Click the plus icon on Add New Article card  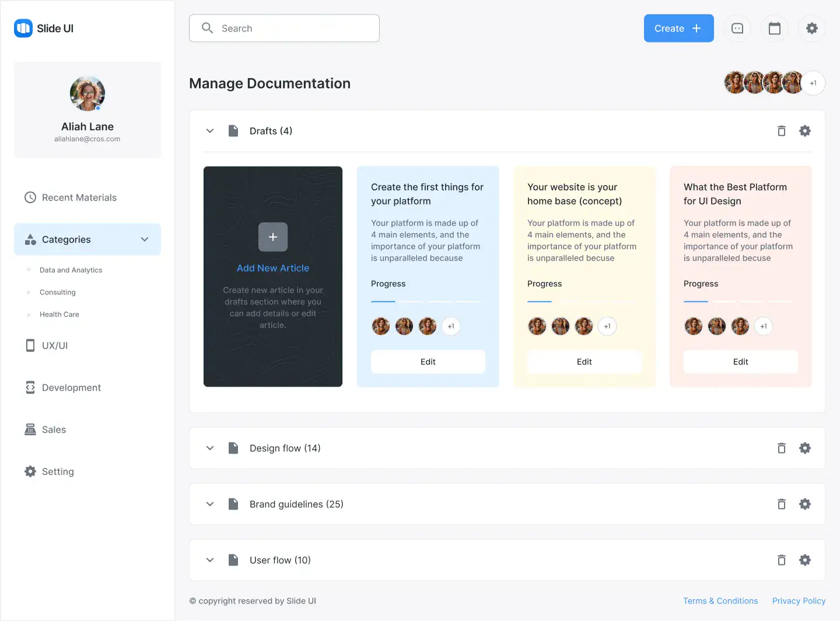273,237
